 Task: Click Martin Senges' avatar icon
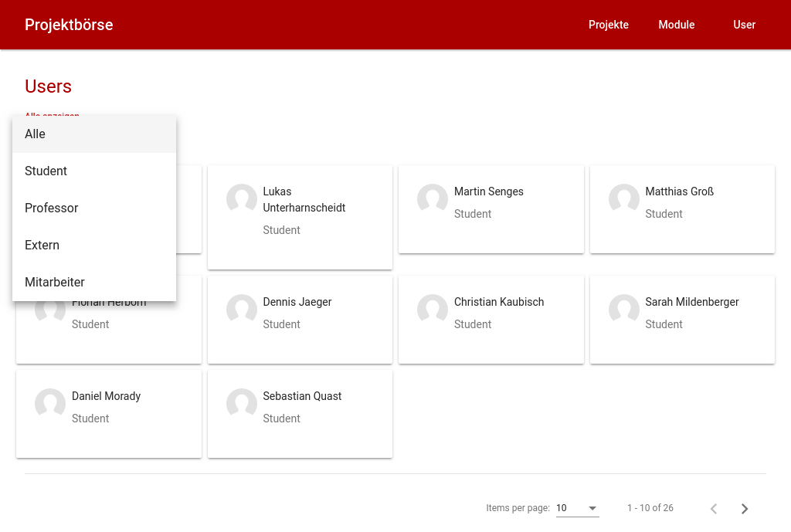(x=433, y=198)
